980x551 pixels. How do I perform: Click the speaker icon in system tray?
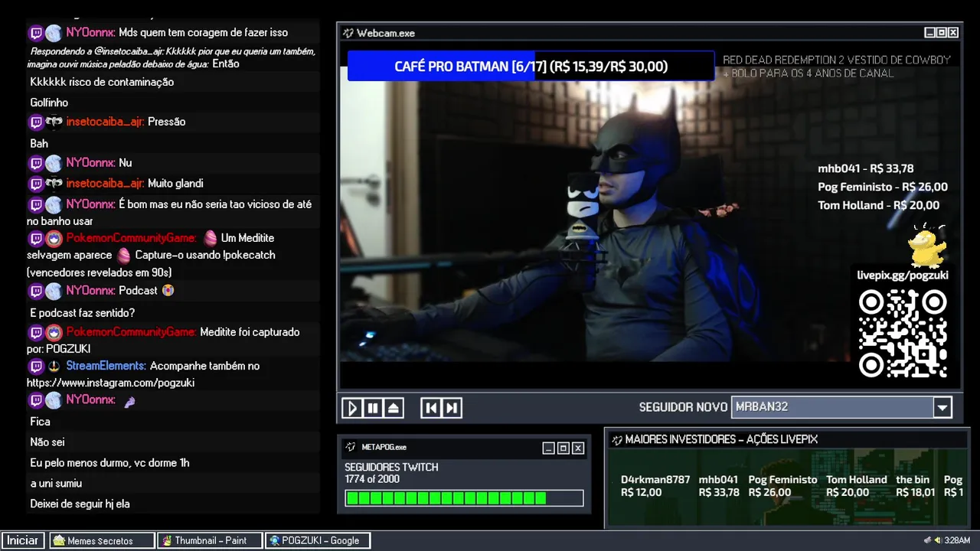[x=938, y=540]
